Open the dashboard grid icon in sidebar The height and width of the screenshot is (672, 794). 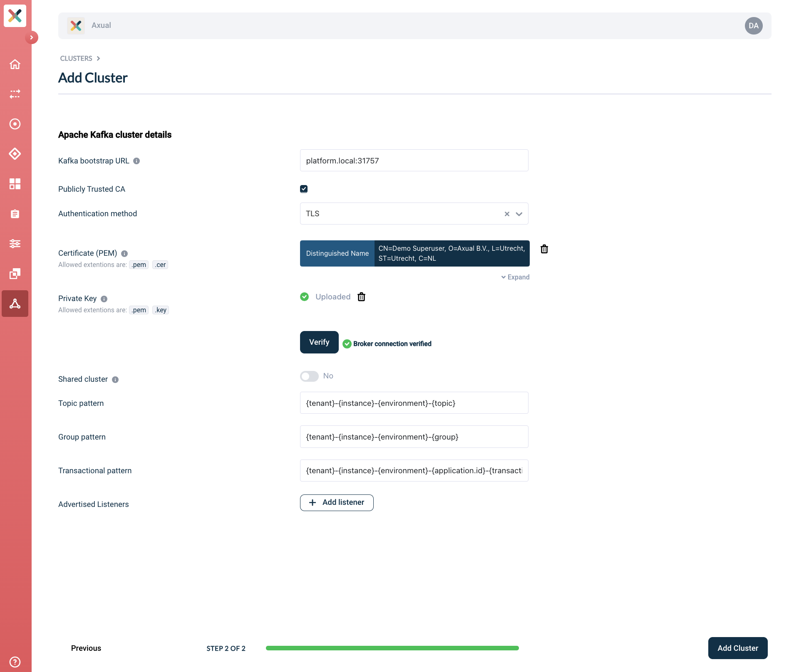pyautogui.click(x=15, y=184)
